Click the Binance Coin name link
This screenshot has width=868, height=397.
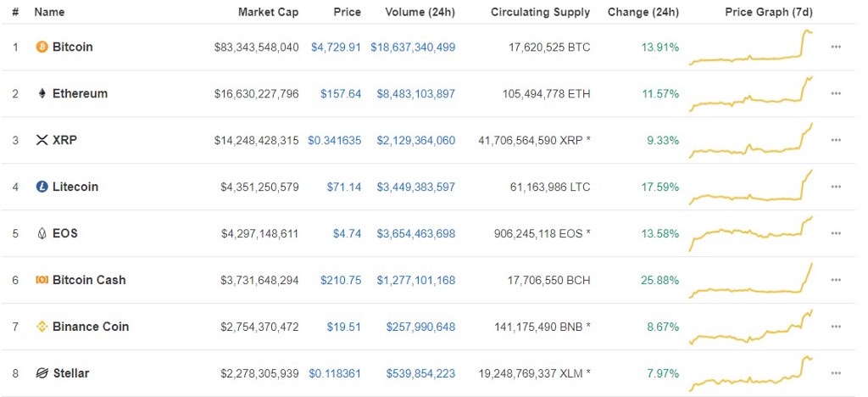(91, 327)
